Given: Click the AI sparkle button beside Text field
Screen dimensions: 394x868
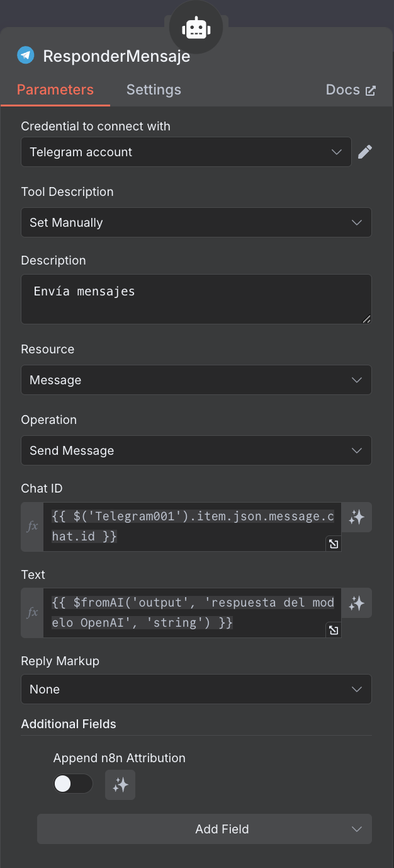Looking at the screenshot, I should [x=357, y=603].
